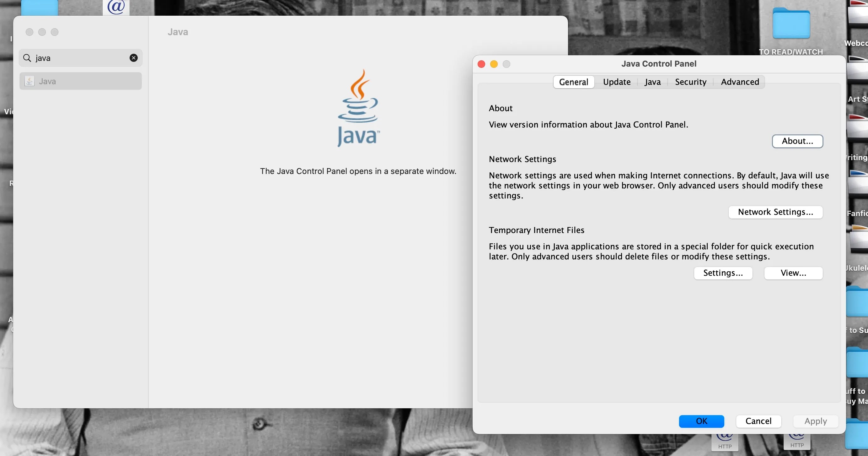Apply the Java Control Panel changes
Viewport: 868px width, 456px height.
coord(815,421)
